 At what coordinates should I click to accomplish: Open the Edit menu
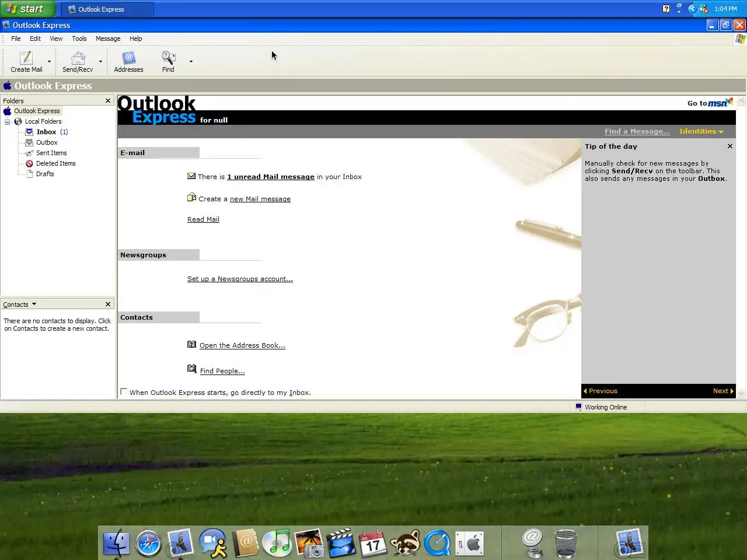coord(35,38)
